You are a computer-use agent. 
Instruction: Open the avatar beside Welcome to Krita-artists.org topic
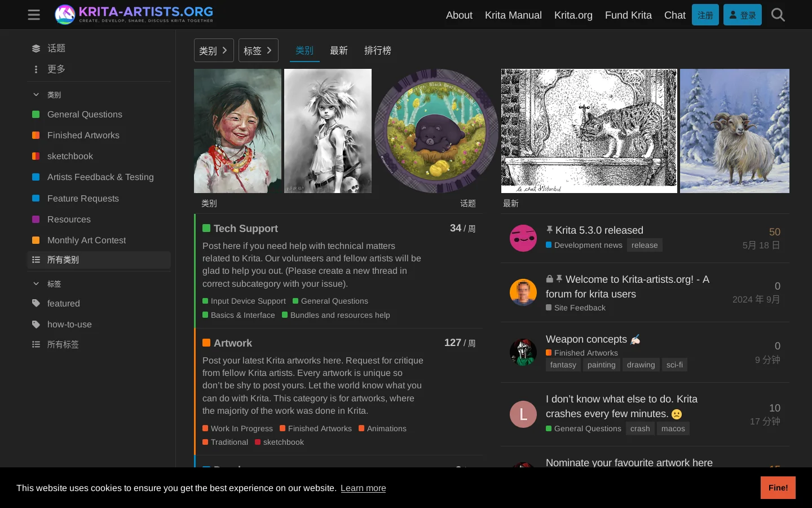pos(523,292)
